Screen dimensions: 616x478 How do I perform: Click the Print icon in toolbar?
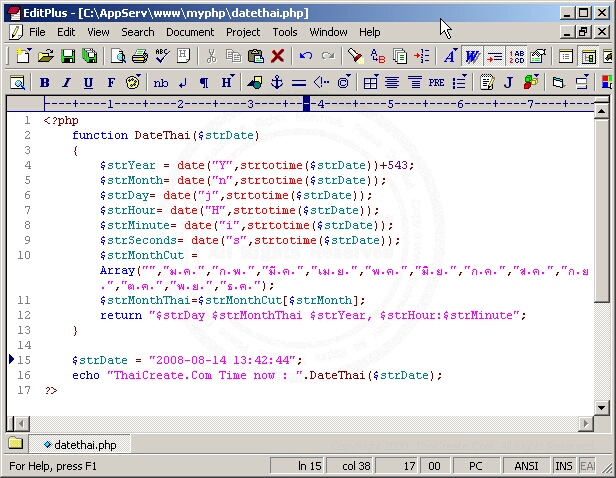click(x=140, y=56)
